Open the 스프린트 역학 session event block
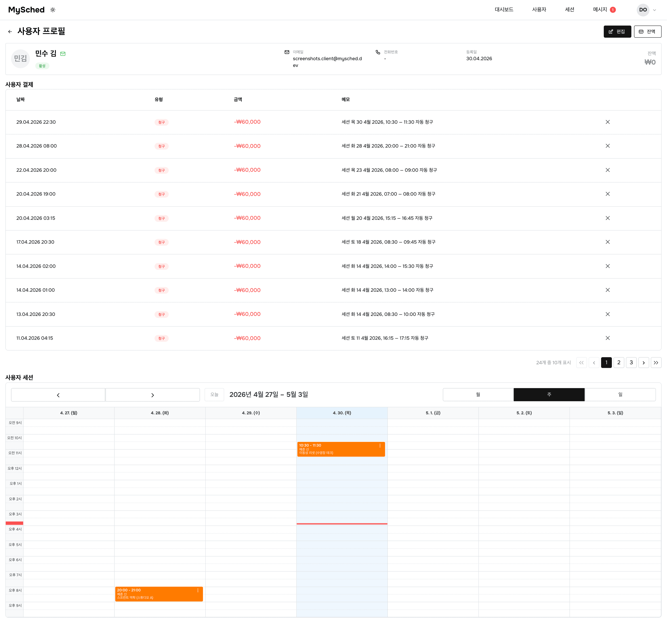This screenshot has height=623, width=672. (159, 594)
